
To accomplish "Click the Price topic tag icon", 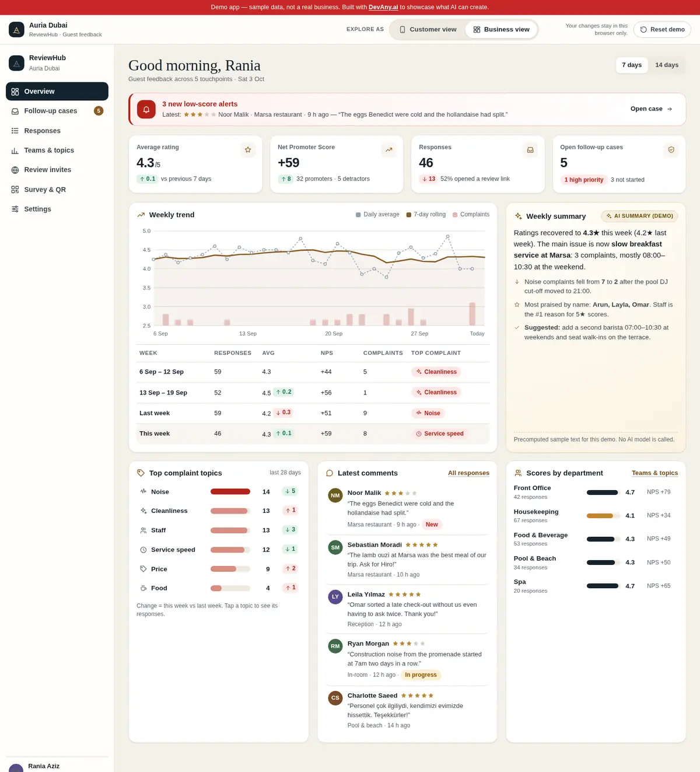I will (x=143, y=569).
